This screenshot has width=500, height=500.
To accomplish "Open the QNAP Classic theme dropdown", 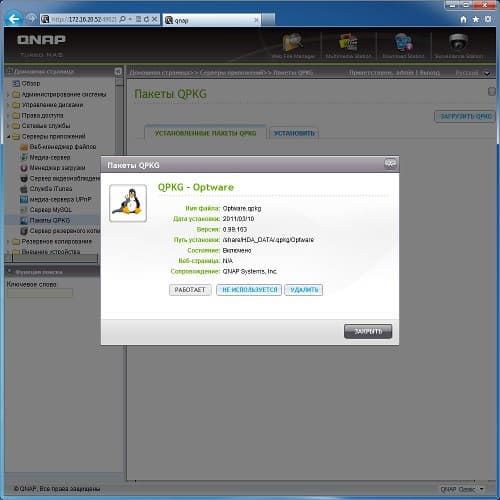I will [462, 489].
